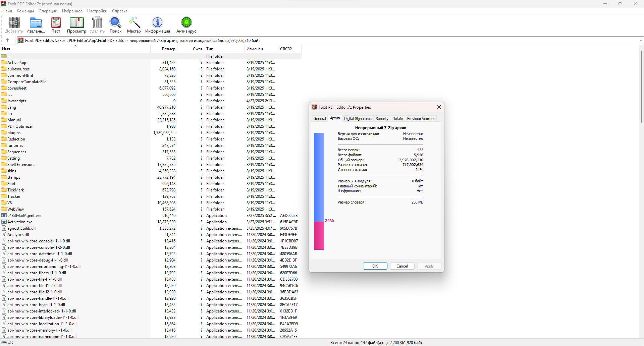The image size is (644, 346).
Task: Click the 24% compression ratio bar
Action: pos(319,191)
